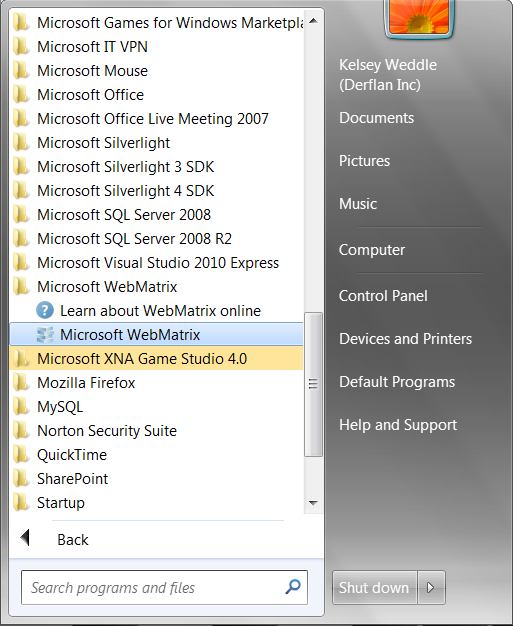Click folder icon beside Microsoft Silverlight 3 SDK

21,167
